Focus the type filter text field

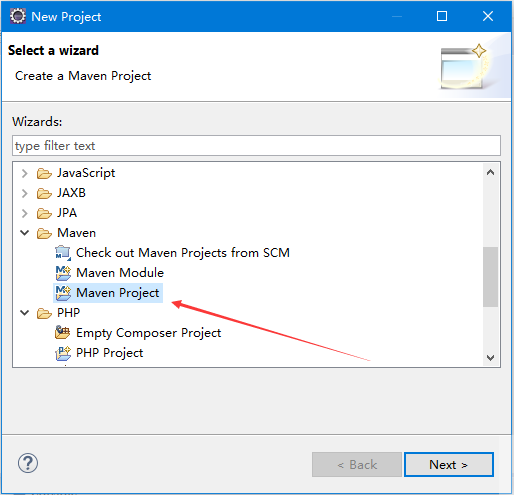tap(256, 145)
